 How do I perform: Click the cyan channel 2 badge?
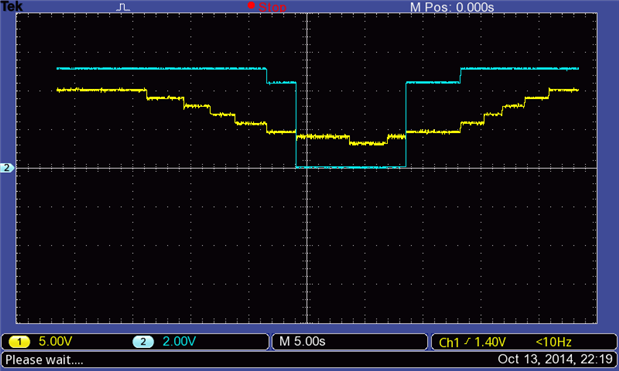[143, 342]
